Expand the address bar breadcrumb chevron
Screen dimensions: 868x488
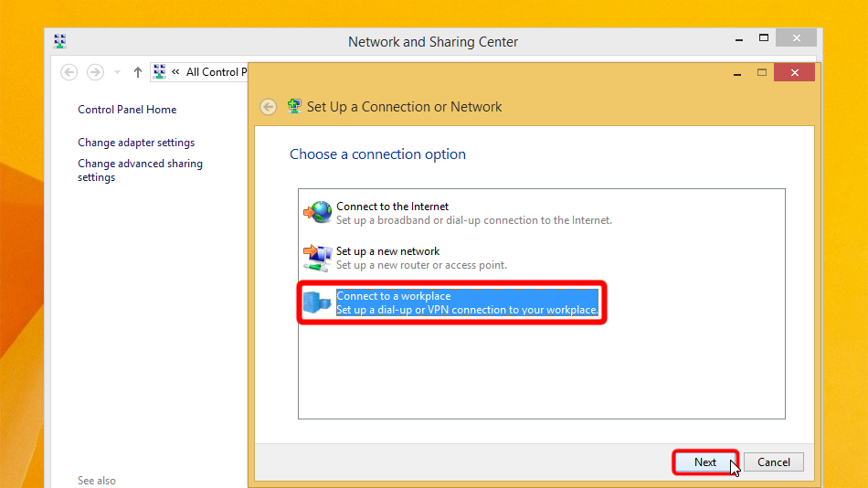pyautogui.click(x=175, y=72)
